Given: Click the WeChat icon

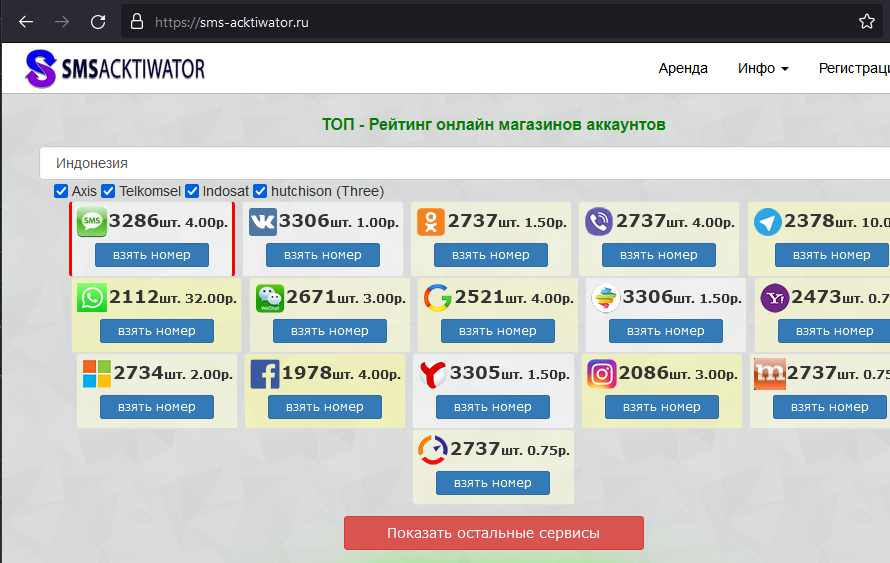Looking at the screenshot, I should pyautogui.click(x=270, y=298).
